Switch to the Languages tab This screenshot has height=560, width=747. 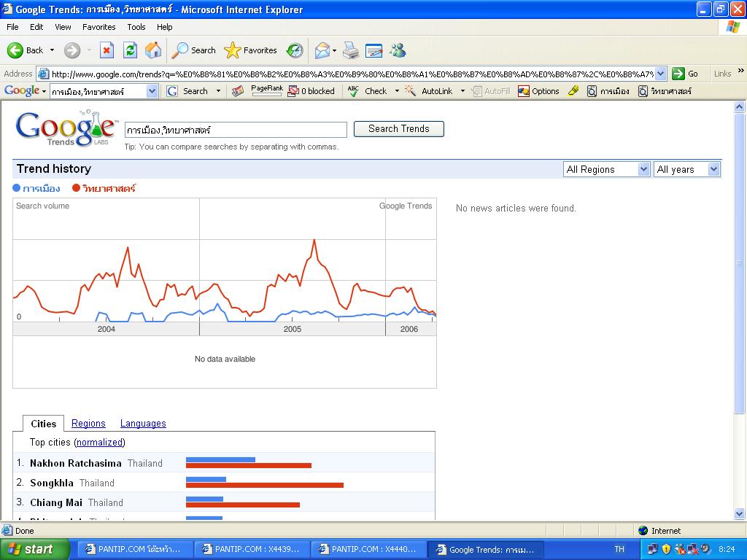(x=143, y=424)
